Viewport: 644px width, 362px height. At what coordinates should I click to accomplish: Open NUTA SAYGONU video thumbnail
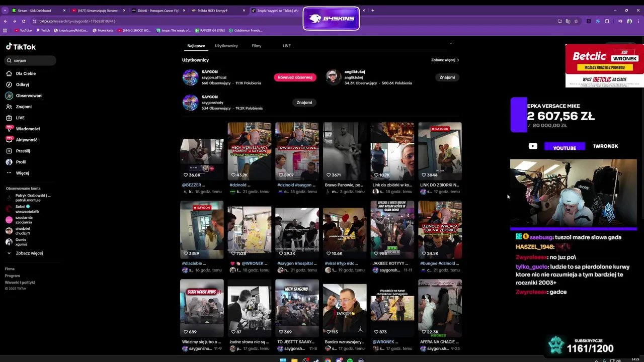(x=297, y=308)
